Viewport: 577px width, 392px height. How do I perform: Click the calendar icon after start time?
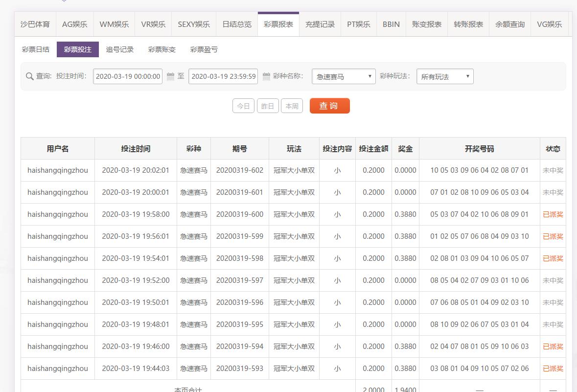coord(170,76)
